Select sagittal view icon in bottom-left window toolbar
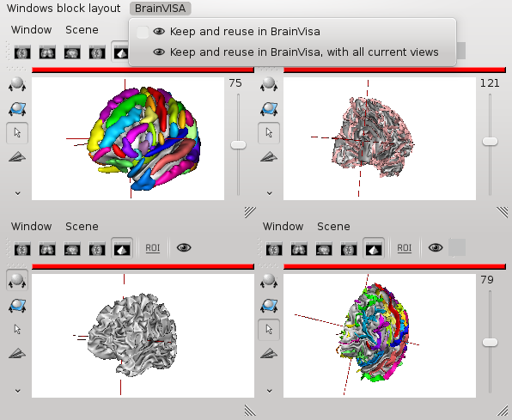The width and height of the screenshot is (512, 420). (72, 249)
